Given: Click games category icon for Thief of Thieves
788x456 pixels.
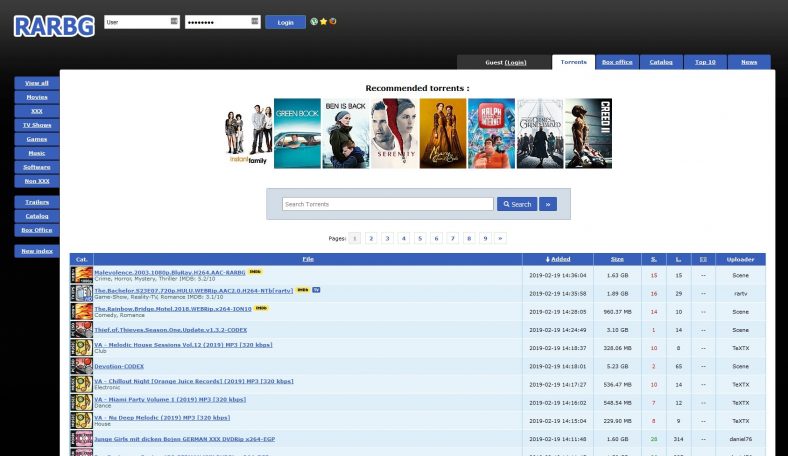Looking at the screenshot, I should (81, 329).
